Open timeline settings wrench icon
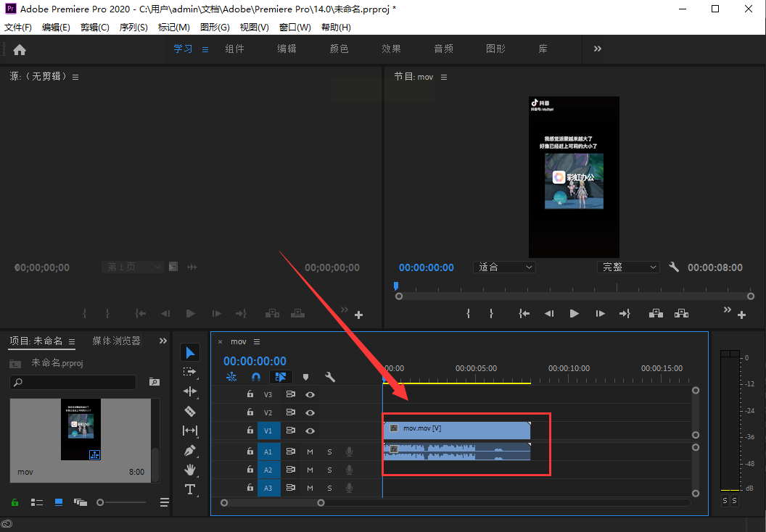 coord(330,377)
